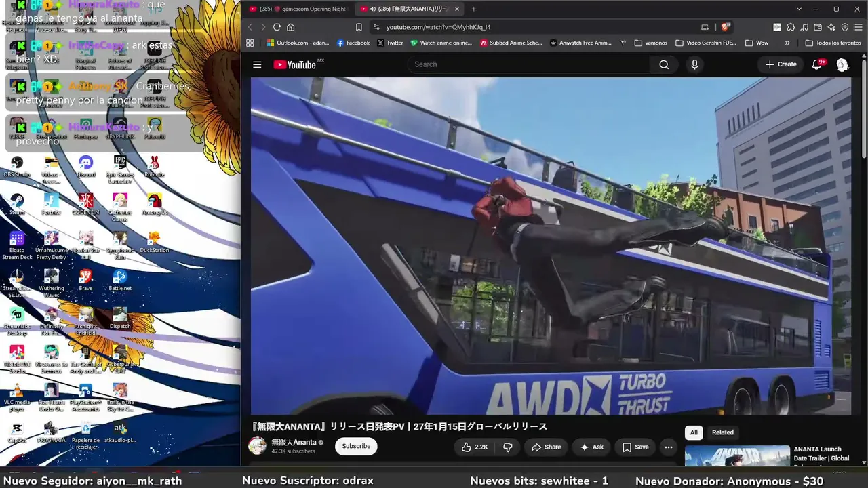
Task: Open the Watch anime online bookmark
Action: coord(441,43)
